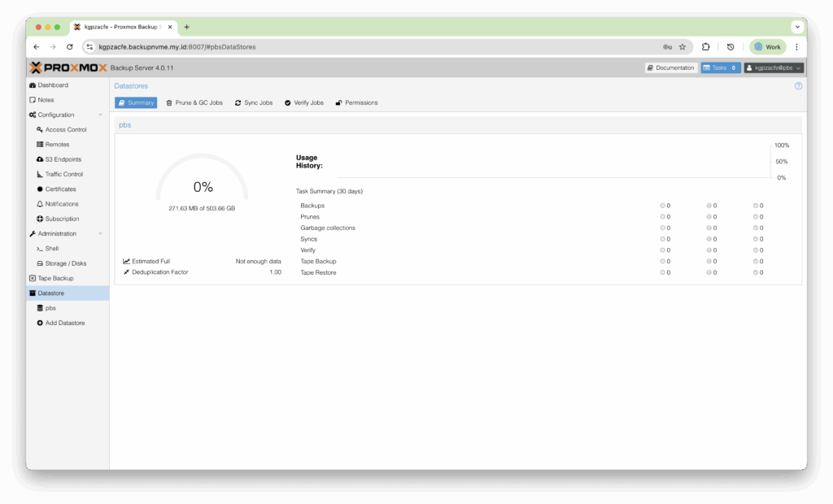Open the Shell console entry
The image size is (833, 504).
(x=51, y=249)
